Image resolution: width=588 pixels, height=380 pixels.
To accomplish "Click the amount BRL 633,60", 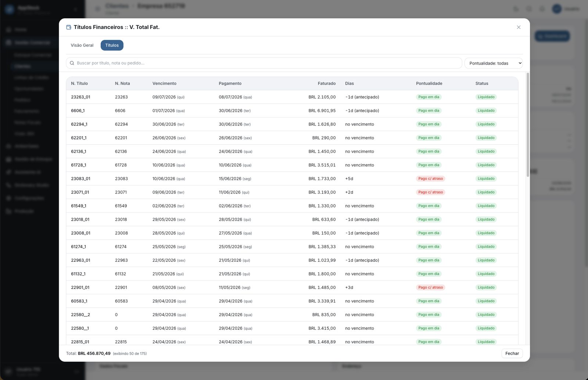I will [x=324, y=219].
